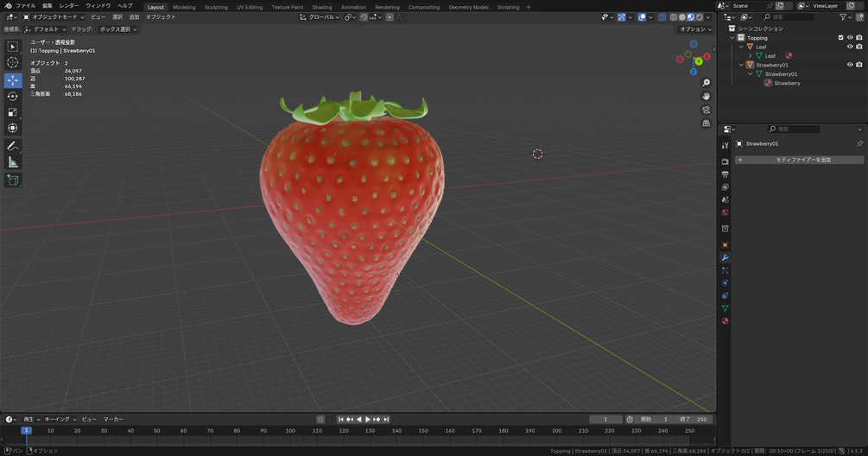
Task: Jump to the last frame
Action: click(386, 420)
